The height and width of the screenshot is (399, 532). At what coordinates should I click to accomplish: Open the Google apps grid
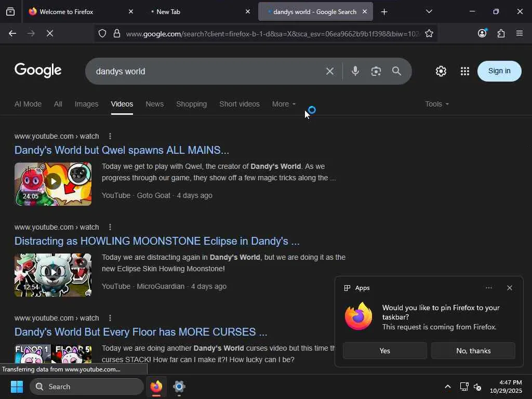pyautogui.click(x=465, y=71)
